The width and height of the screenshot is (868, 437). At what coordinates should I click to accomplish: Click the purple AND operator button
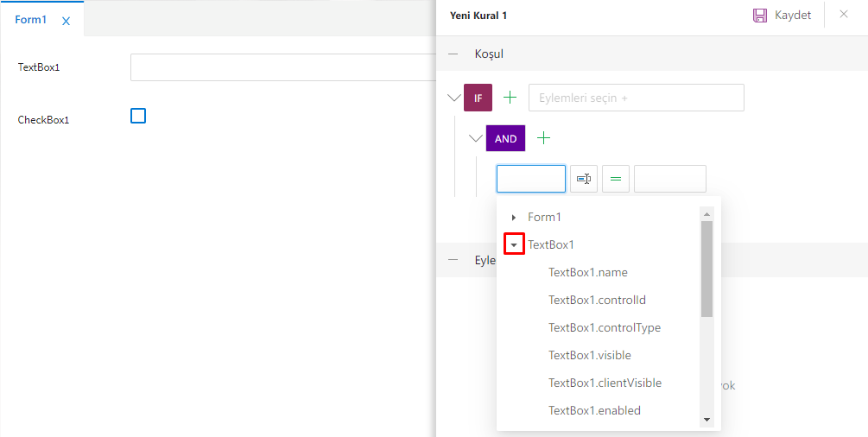[x=505, y=138]
